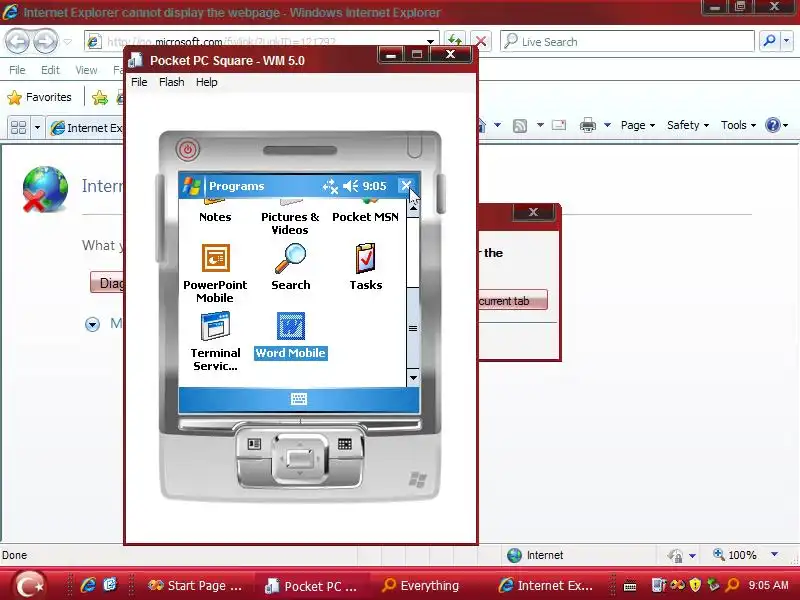Image resolution: width=800 pixels, height=600 pixels.
Task: Open the Favorites star button
Action: point(39,97)
